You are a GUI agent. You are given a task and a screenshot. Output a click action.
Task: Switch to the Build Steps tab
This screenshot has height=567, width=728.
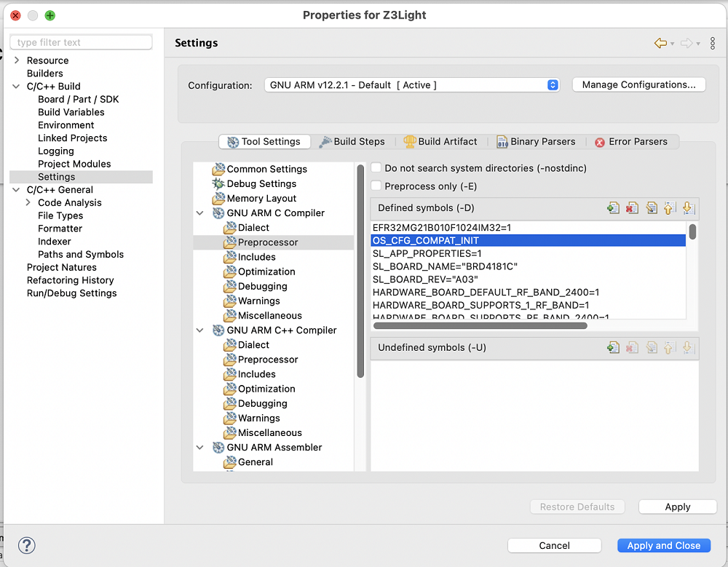tap(352, 142)
